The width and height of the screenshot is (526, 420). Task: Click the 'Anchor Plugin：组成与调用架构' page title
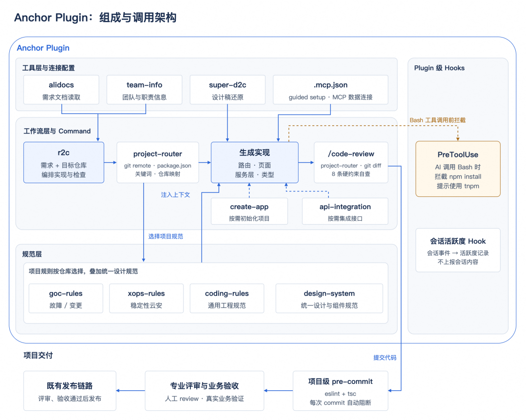(95, 18)
